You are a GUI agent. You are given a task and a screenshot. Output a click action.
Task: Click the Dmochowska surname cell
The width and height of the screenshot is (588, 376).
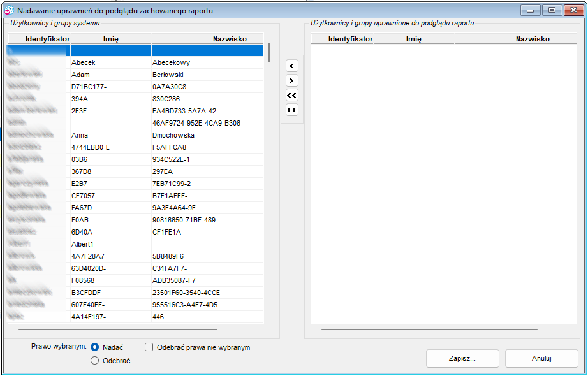207,135
